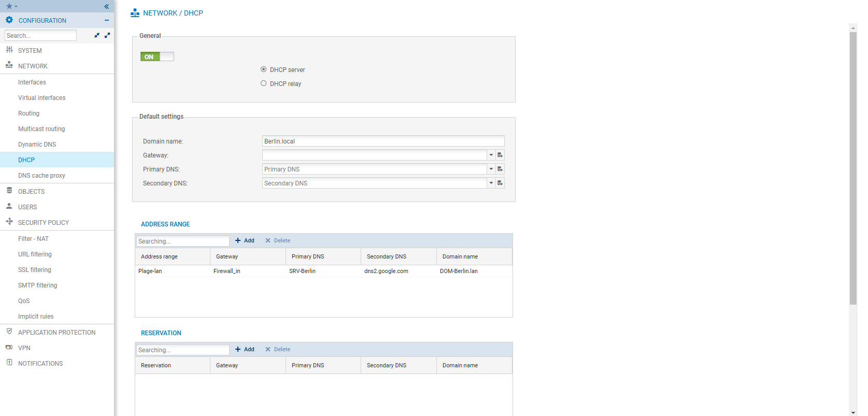Viewport: 868px width, 416px height.
Task: Expand the Primary DNS dropdown list
Action: [491, 169]
